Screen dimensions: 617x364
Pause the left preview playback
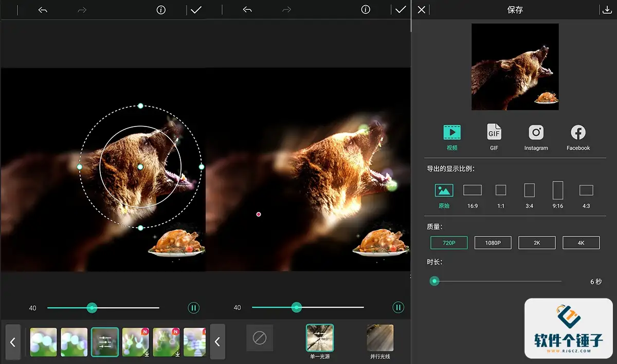[x=193, y=307]
